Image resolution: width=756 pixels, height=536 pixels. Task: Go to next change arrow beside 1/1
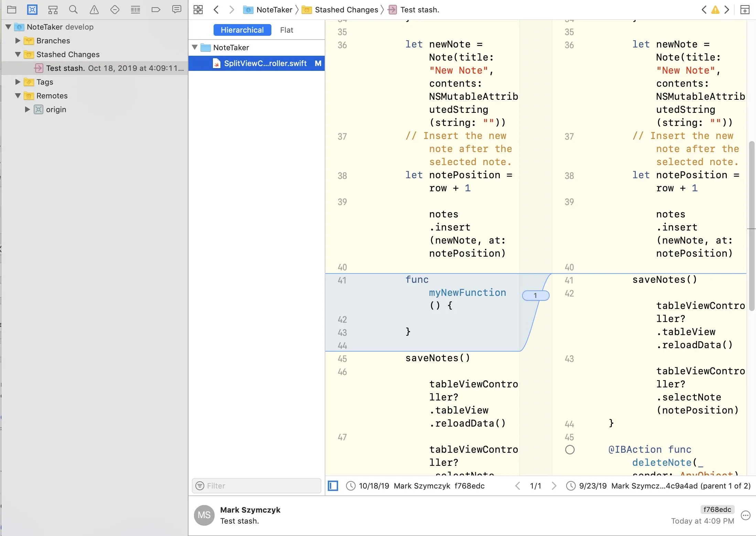pos(554,486)
